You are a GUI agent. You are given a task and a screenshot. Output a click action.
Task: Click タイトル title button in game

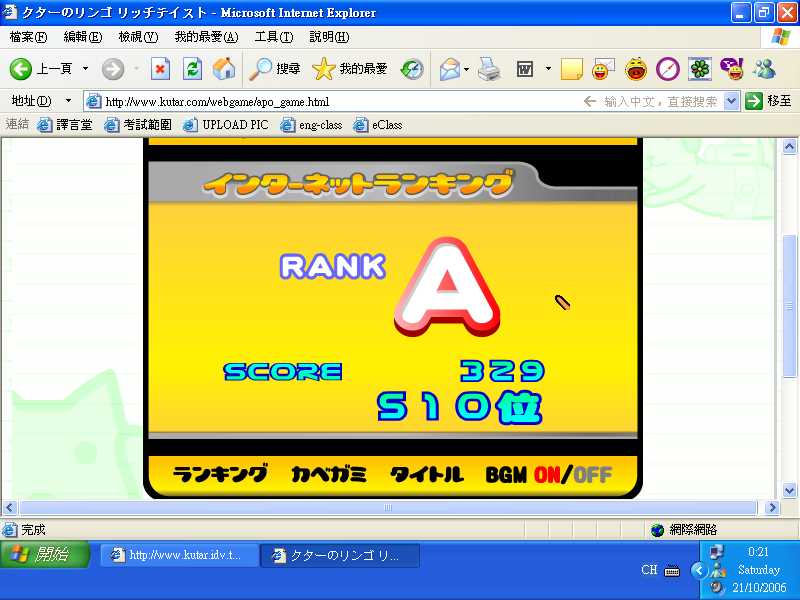[427, 474]
